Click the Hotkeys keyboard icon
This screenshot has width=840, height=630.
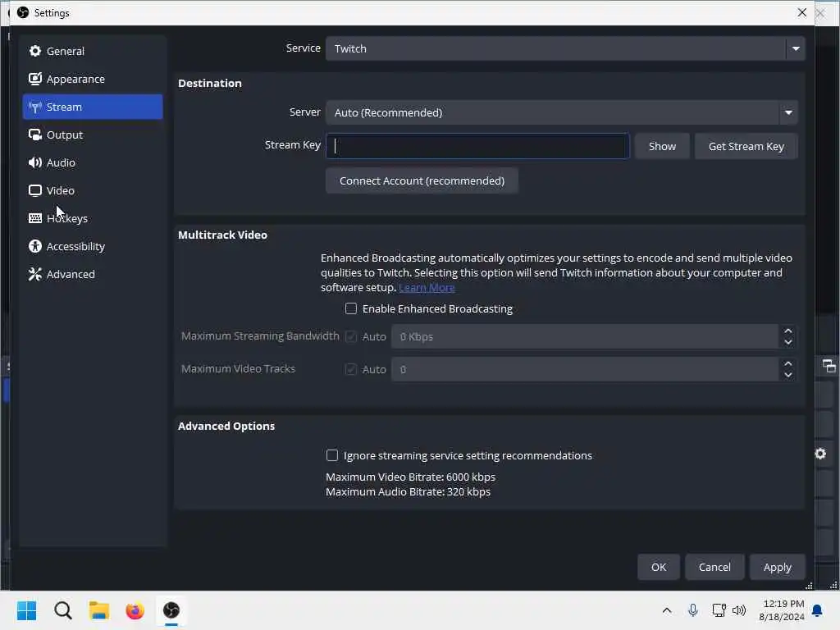pyautogui.click(x=34, y=218)
